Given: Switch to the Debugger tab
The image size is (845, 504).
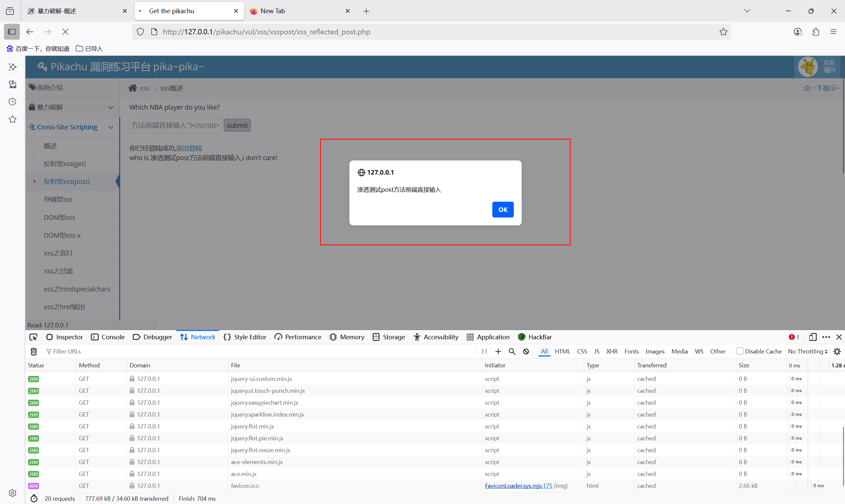Looking at the screenshot, I should coord(152,337).
